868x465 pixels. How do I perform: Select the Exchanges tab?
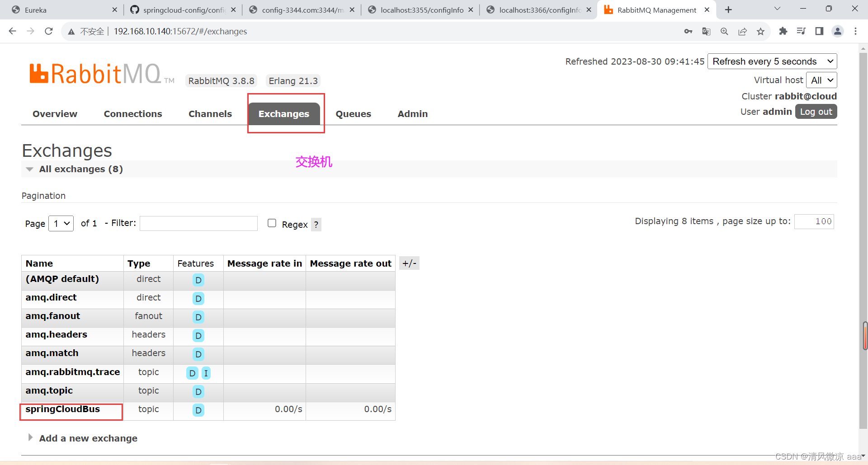point(284,114)
